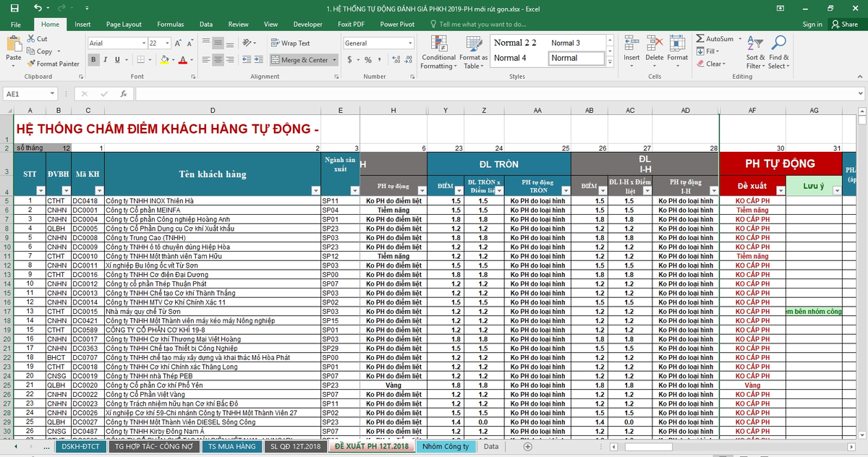868x457 pixels.
Task: Open the Clear menu in Editing group
Action: [710, 64]
